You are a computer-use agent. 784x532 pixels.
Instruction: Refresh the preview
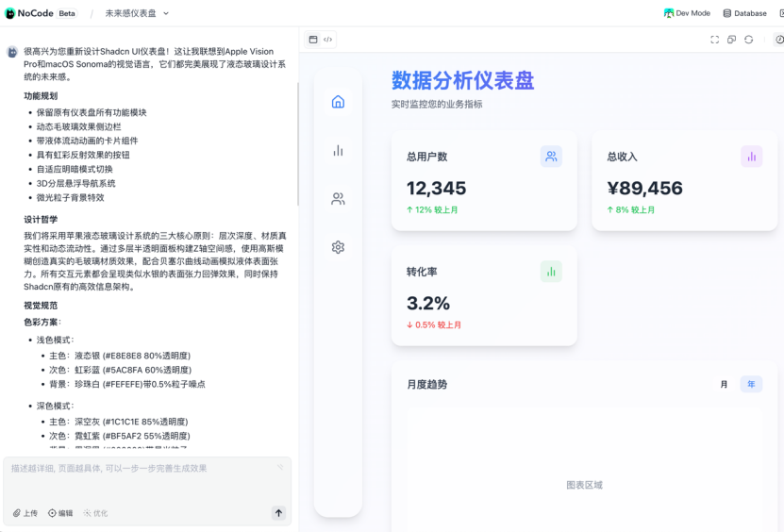point(748,40)
